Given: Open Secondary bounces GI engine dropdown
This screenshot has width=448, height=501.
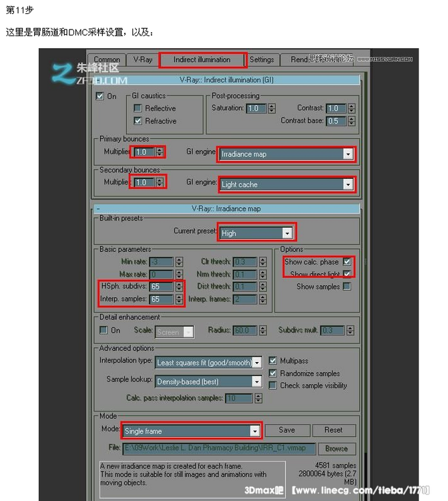Looking at the screenshot, I should coord(286,184).
